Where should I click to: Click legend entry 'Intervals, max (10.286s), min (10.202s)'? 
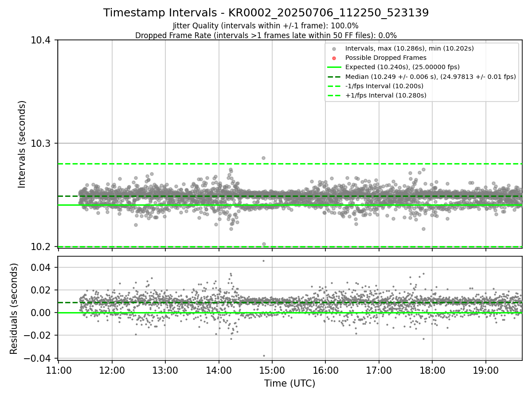point(410,48)
